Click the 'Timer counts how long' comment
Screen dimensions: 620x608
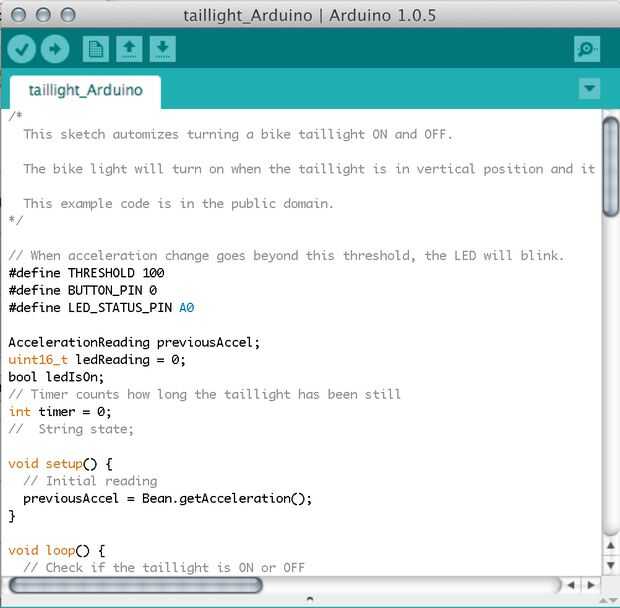pos(204,395)
